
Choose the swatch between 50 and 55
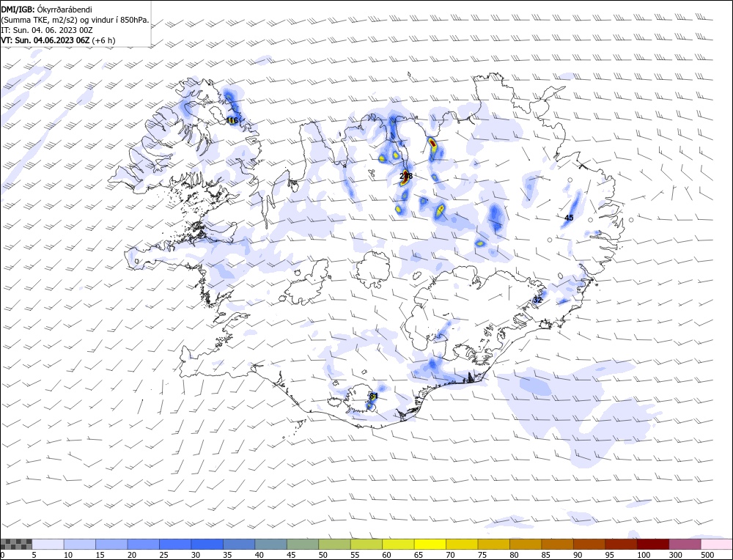(x=335, y=544)
